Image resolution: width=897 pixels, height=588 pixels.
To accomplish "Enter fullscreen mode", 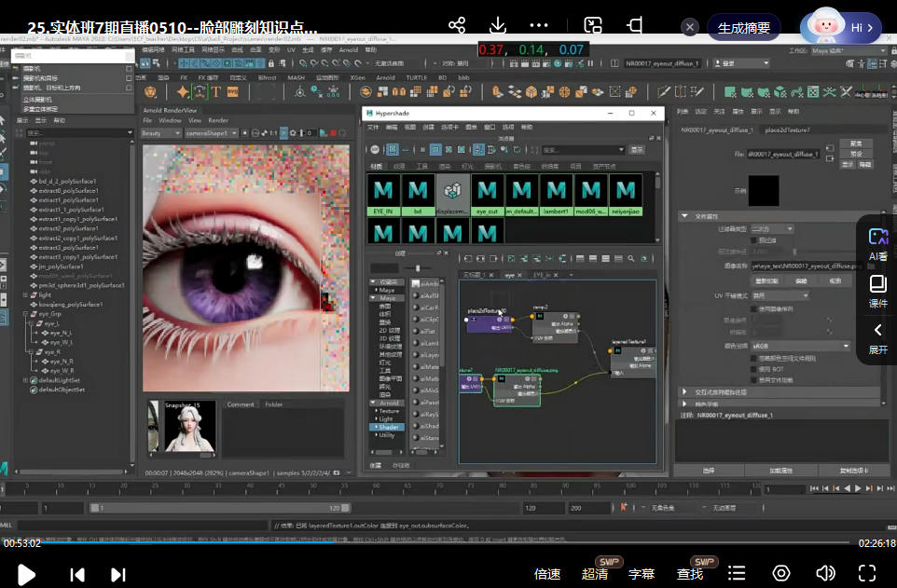I will [867, 573].
